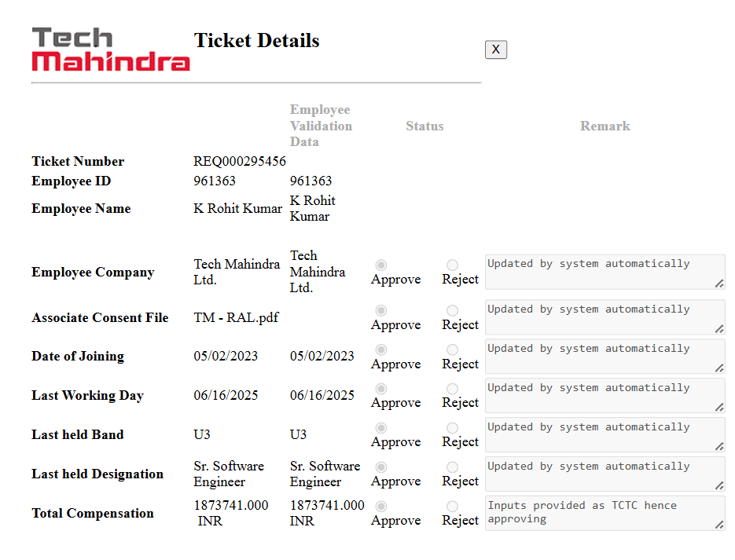Image resolution: width=735 pixels, height=560 pixels.
Task: Select Reject for Date of Joining
Action: click(x=452, y=350)
